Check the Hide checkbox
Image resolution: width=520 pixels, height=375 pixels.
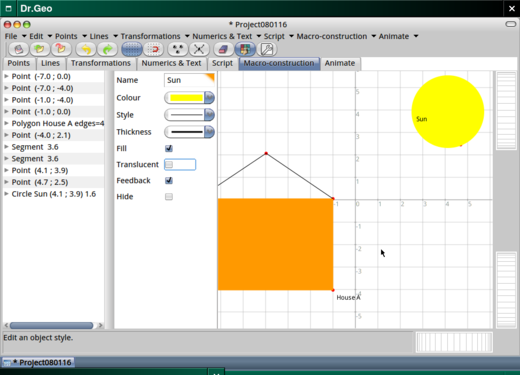click(x=169, y=196)
